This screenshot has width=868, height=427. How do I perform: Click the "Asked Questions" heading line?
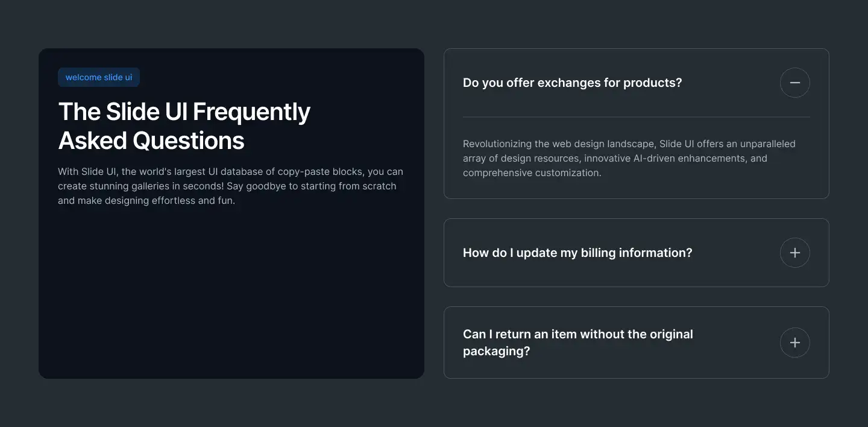click(151, 141)
